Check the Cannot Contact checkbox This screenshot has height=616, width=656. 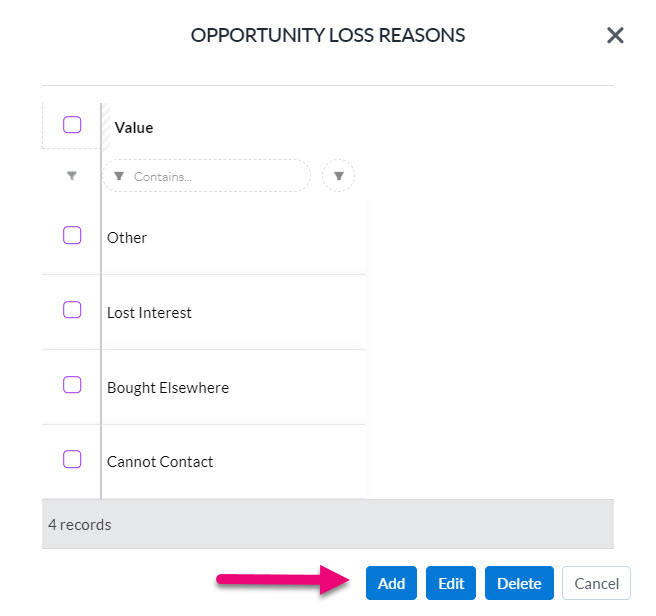pos(72,459)
